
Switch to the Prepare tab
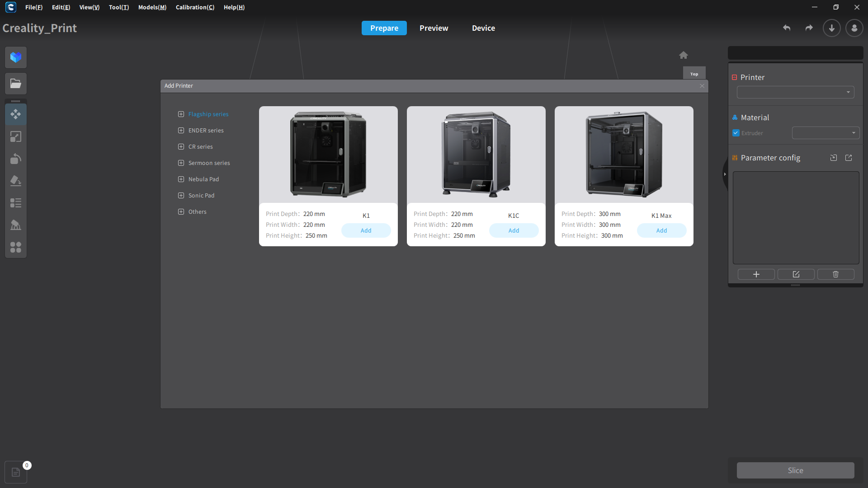point(384,28)
